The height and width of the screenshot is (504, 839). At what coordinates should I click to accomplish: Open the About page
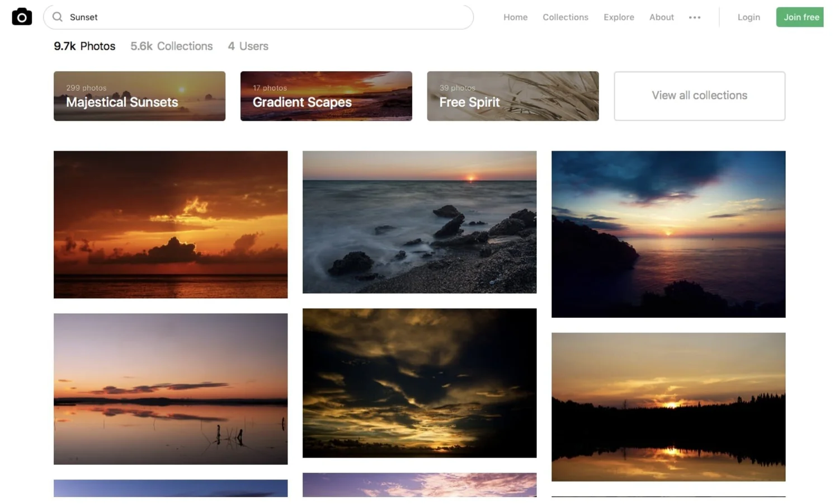pyautogui.click(x=661, y=17)
